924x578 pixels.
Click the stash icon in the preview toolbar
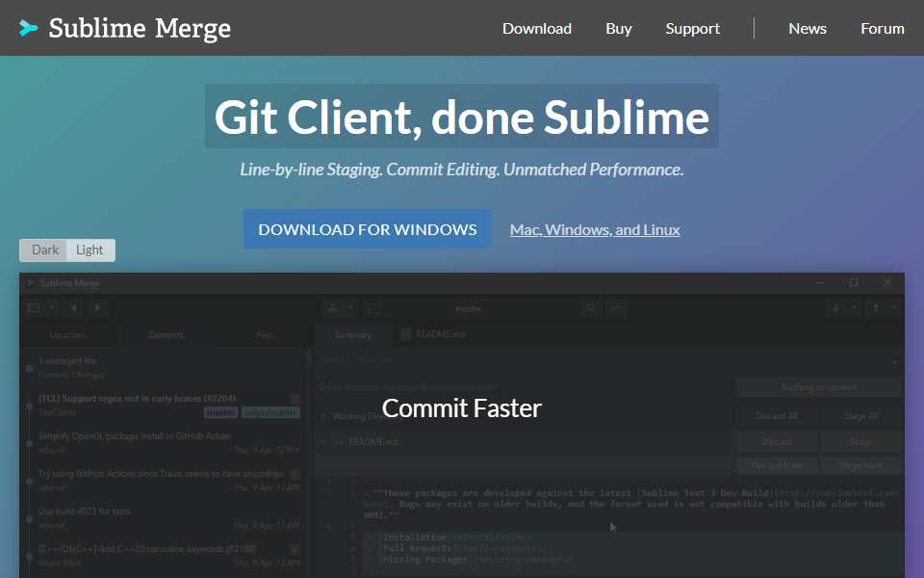click(x=333, y=308)
